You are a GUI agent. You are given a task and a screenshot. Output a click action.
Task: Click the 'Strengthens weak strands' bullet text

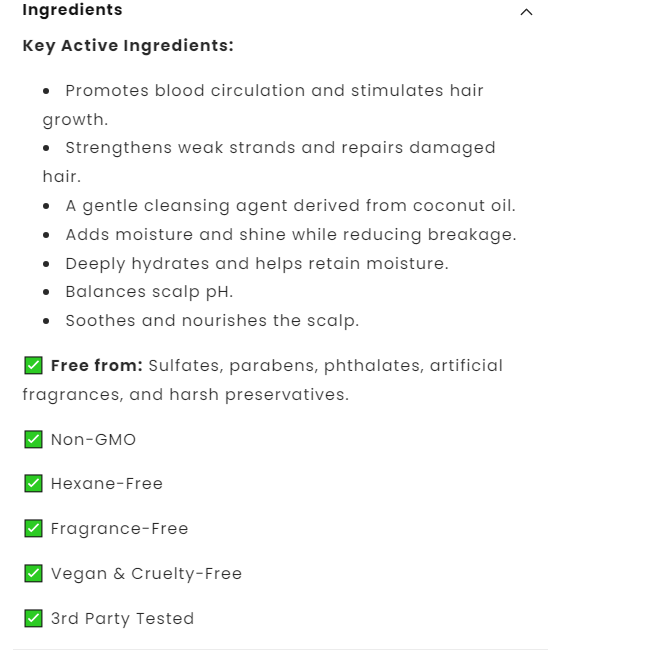click(280, 148)
